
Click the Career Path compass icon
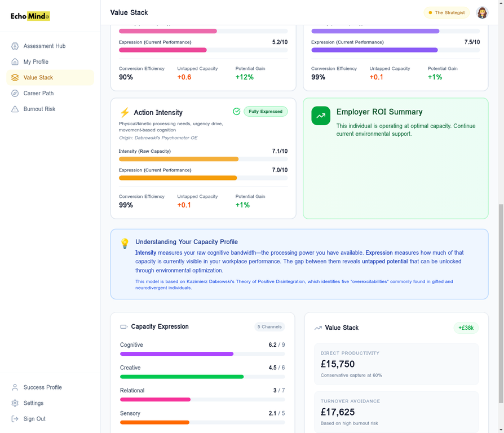coord(15,94)
